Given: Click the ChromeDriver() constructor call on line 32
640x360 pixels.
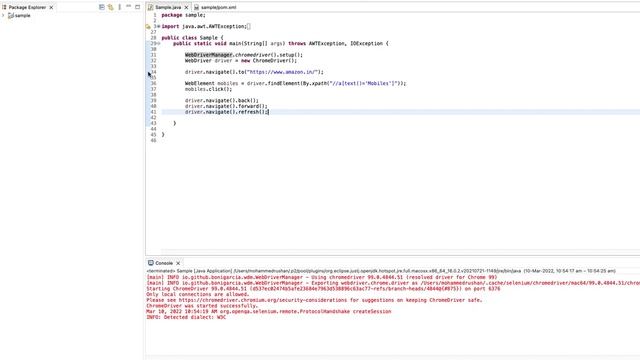Looking at the screenshot, I should pos(274,60).
